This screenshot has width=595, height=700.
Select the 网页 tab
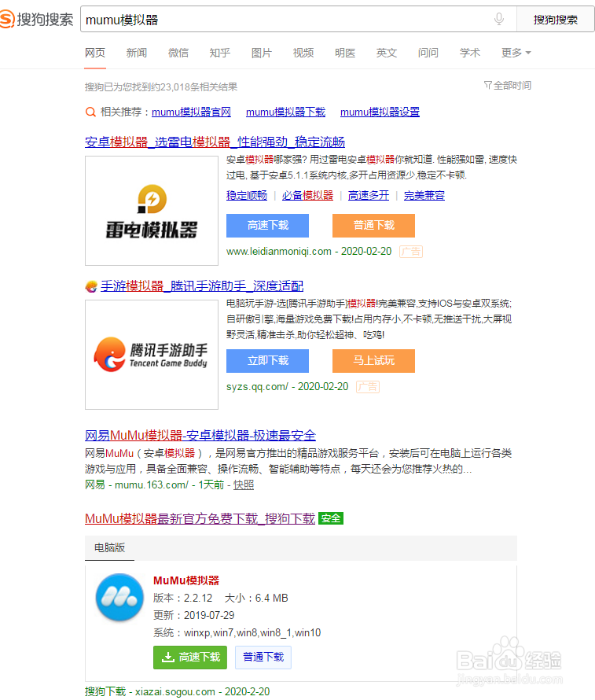[95, 53]
